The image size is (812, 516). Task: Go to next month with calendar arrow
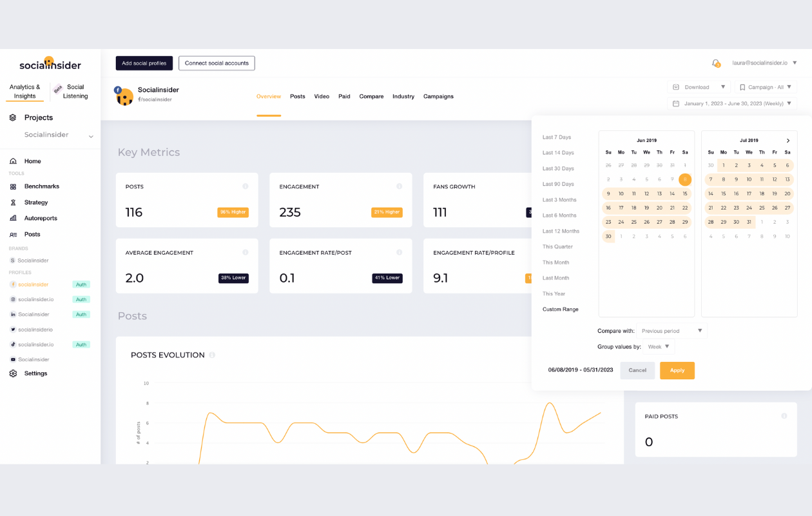[x=788, y=141]
